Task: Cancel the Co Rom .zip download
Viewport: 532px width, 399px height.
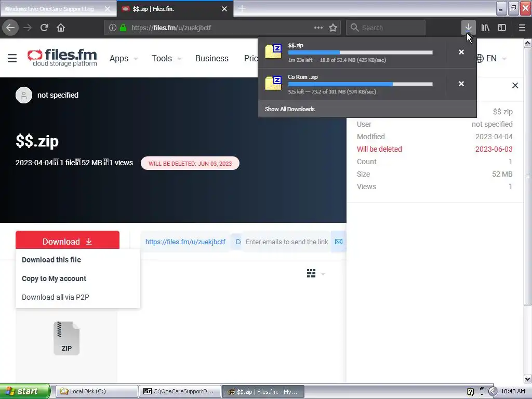Action: pyautogui.click(x=461, y=84)
